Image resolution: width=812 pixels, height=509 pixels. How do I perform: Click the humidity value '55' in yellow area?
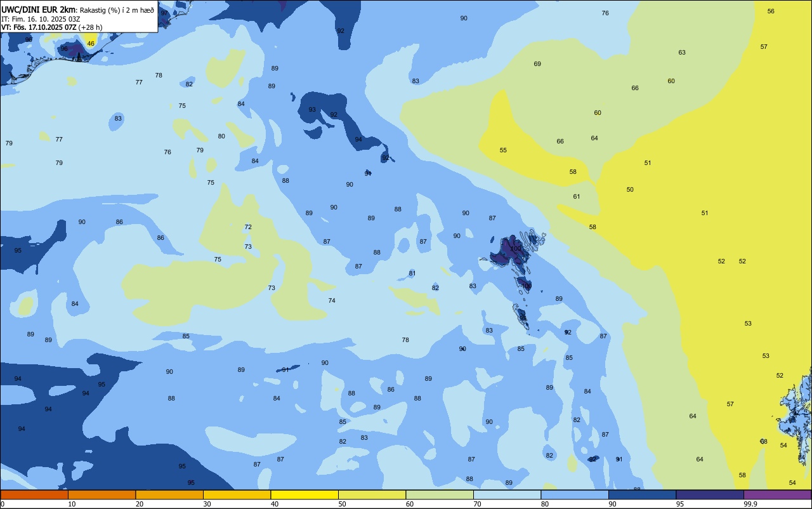tap(503, 150)
